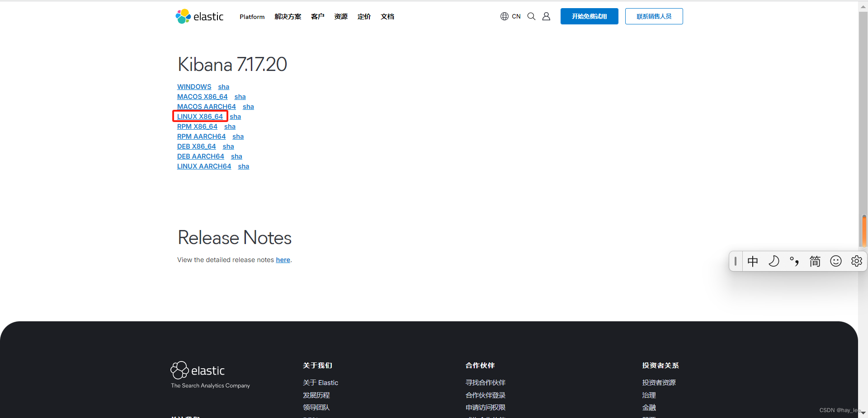Open the 寻找合作伙伴 footer link

coord(486,383)
